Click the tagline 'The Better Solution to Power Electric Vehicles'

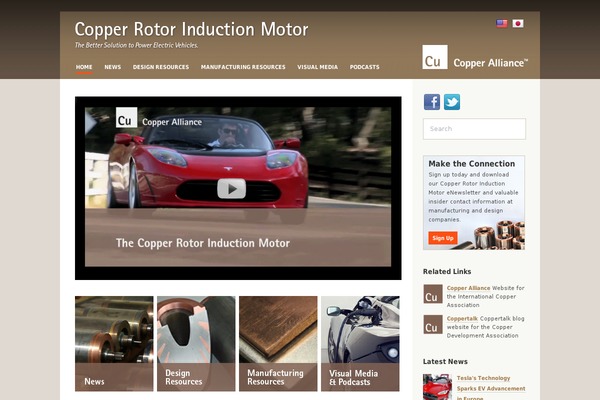pyautogui.click(x=137, y=45)
